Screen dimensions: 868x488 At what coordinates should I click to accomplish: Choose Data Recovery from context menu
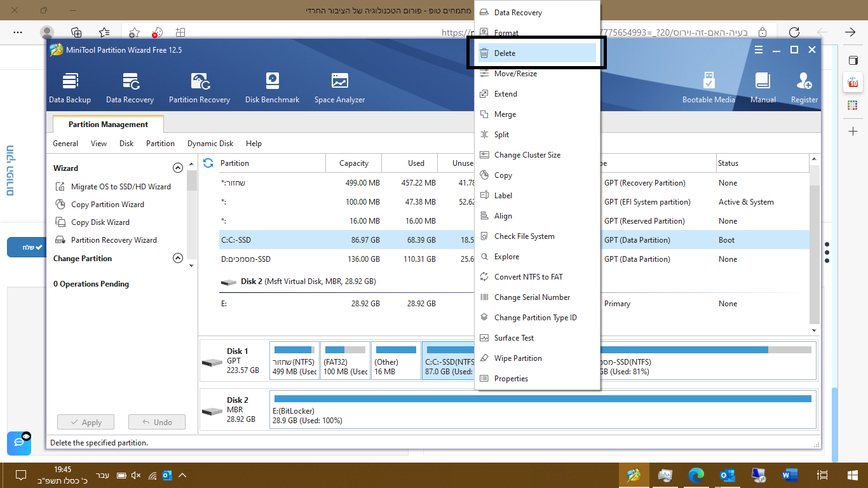click(x=537, y=13)
